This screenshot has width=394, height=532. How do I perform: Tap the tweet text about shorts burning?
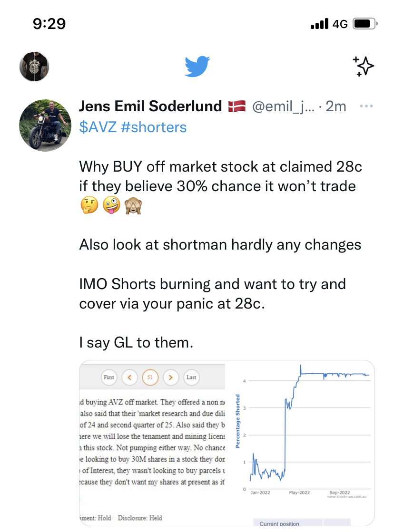(x=212, y=294)
